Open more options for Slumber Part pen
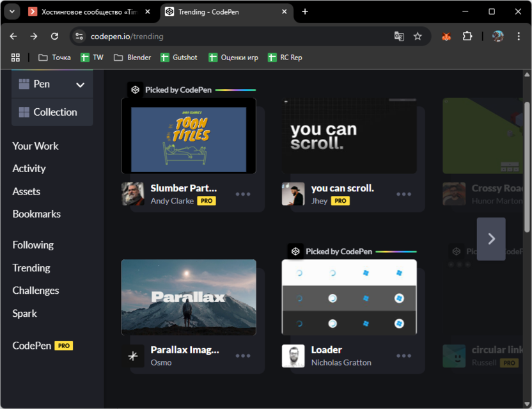Screen dimensions: 532x409 tap(243, 195)
